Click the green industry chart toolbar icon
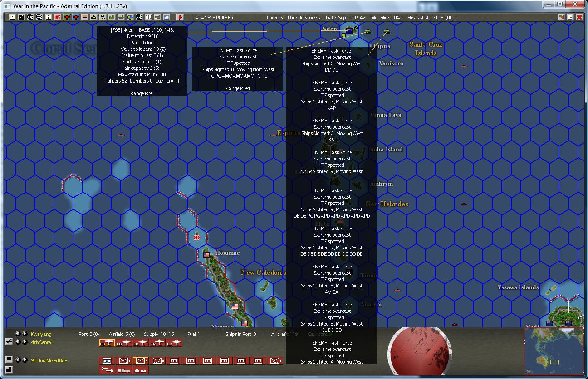 click(112, 17)
